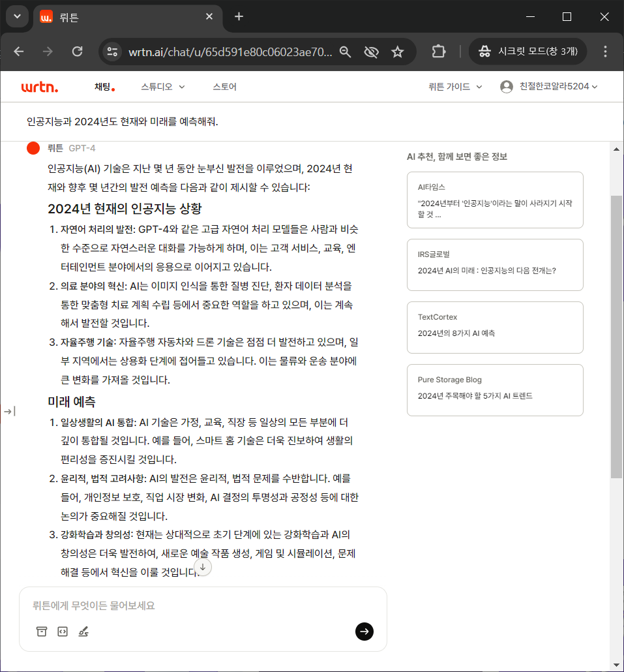This screenshot has height=672, width=624.
Task: Click the browser forward arrow
Action: [x=48, y=52]
